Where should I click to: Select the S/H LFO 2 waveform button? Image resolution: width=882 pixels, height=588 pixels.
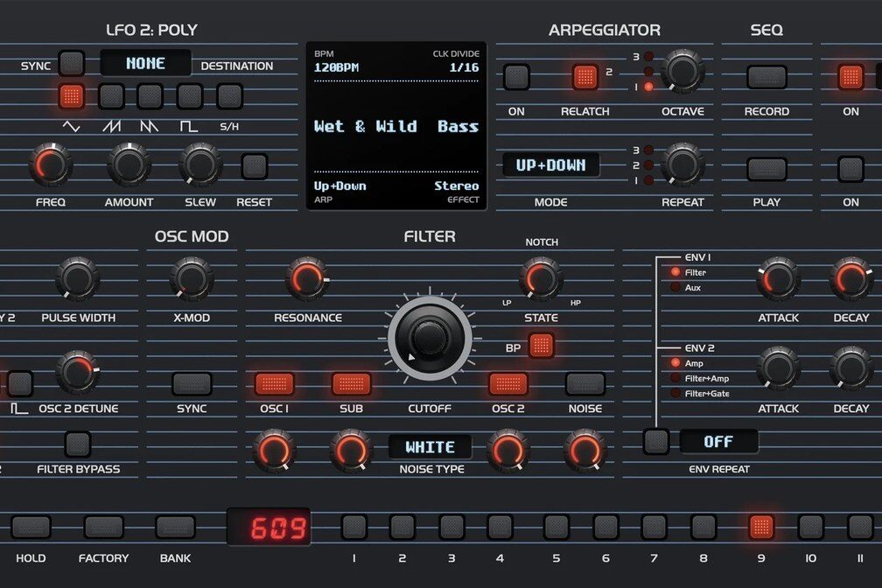coord(229,96)
